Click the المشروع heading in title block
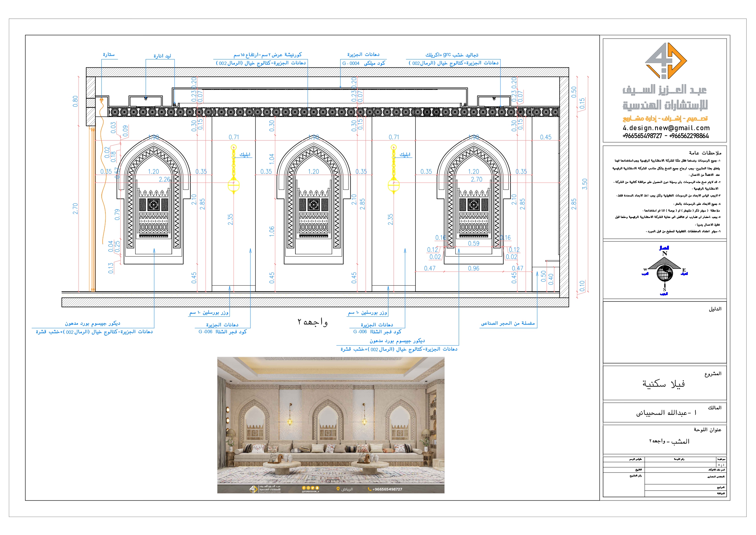 click(x=713, y=374)
